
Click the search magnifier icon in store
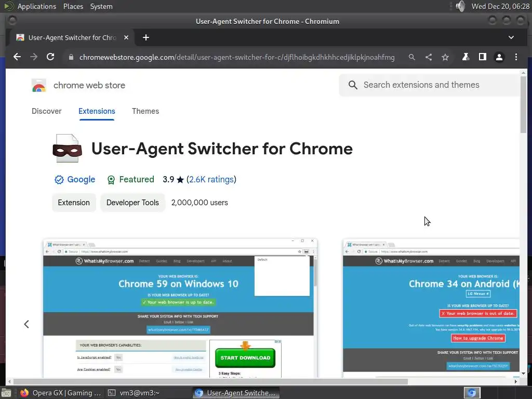click(353, 85)
